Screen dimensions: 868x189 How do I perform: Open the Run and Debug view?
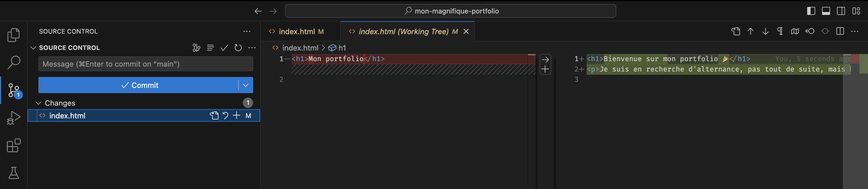[13, 118]
